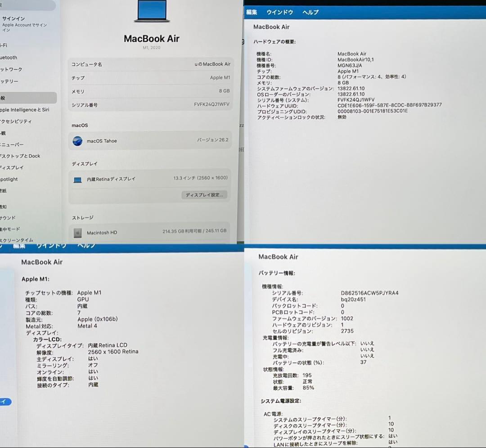Select Apple Intelligence と Siri in the sidebar
The height and width of the screenshot is (448, 486).
[24, 110]
